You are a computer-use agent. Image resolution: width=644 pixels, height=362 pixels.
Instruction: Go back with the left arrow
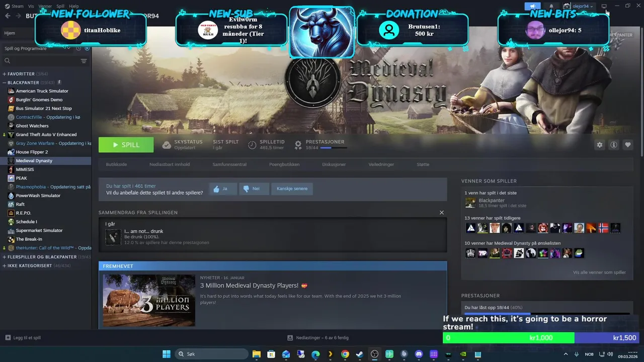click(8, 16)
